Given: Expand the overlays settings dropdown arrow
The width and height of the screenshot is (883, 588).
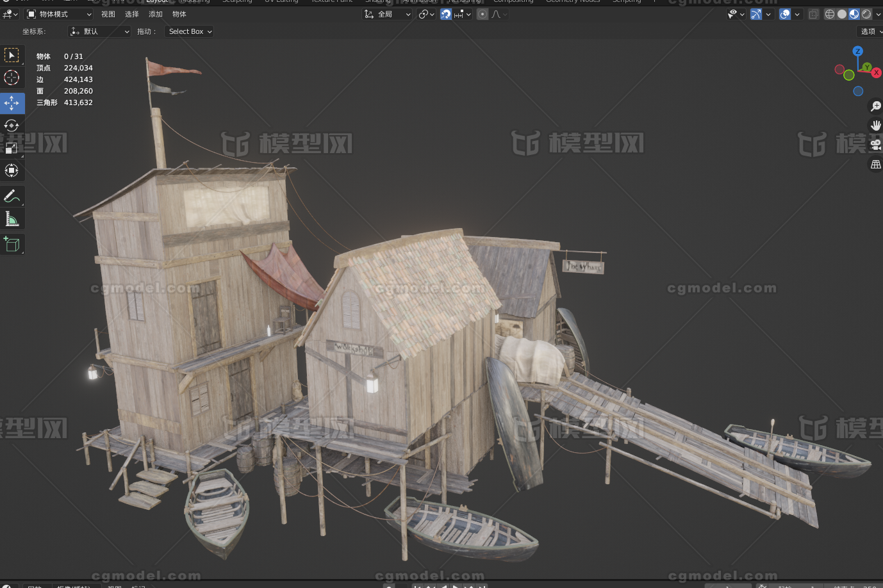Looking at the screenshot, I should pos(796,14).
